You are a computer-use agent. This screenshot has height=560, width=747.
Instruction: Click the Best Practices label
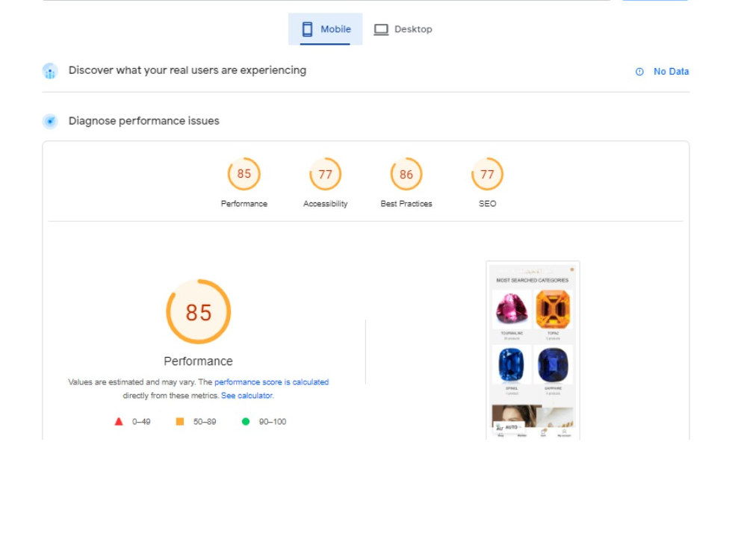[x=406, y=204]
